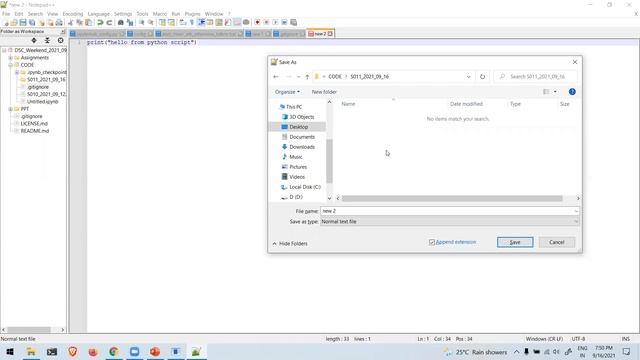The width and height of the screenshot is (640, 360).
Task: Click the New folder button
Action: [324, 92]
